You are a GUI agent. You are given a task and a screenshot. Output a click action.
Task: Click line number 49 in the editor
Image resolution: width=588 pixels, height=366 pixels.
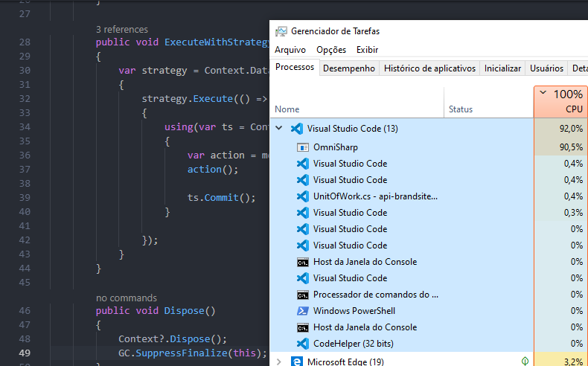pyautogui.click(x=25, y=353)
